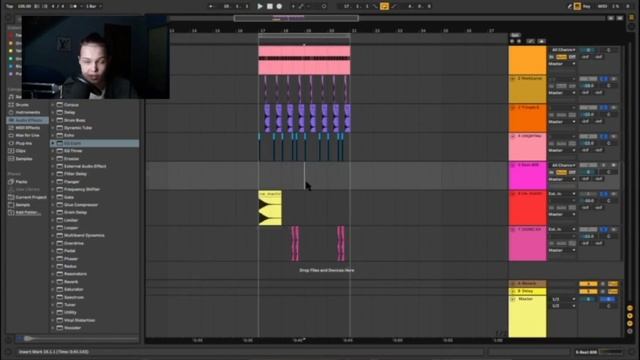640x360 pixels.
Task: Start playback with the Play button
Action: click(x=260, y=6)
